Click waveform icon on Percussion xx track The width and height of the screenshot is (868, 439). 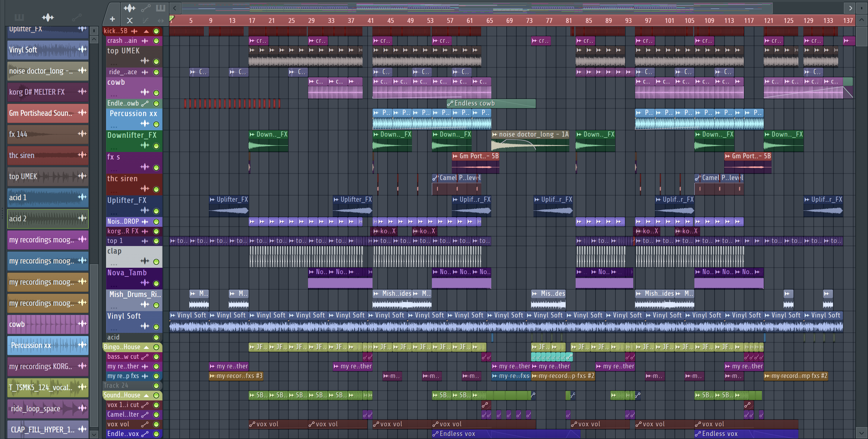pos(145,123)
